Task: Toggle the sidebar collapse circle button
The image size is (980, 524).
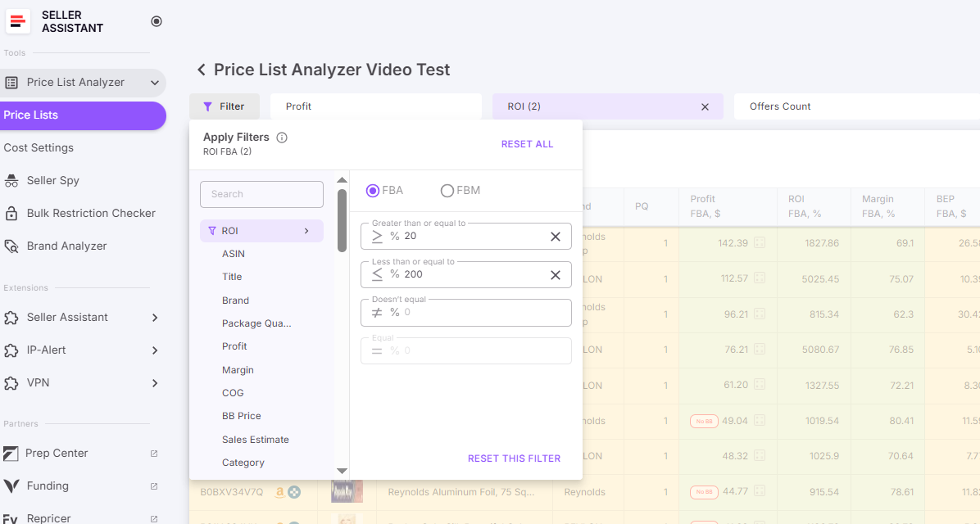Action: click(157, 21)
